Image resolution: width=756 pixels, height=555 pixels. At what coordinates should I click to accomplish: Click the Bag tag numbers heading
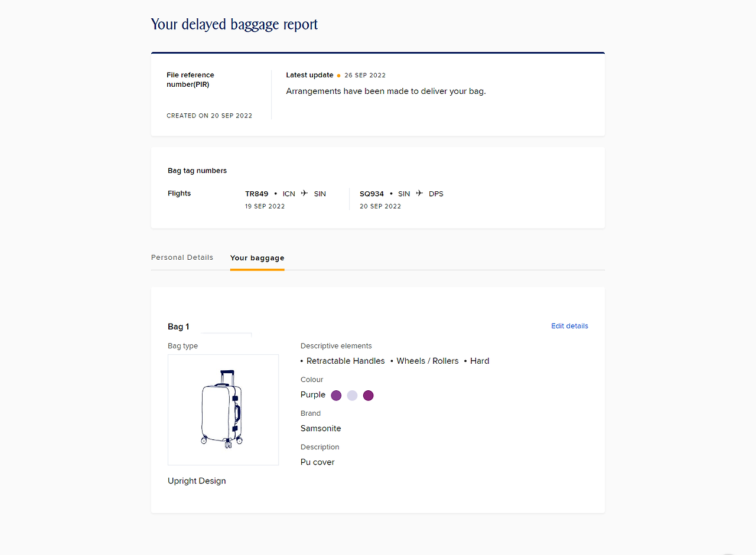[197, 170]
